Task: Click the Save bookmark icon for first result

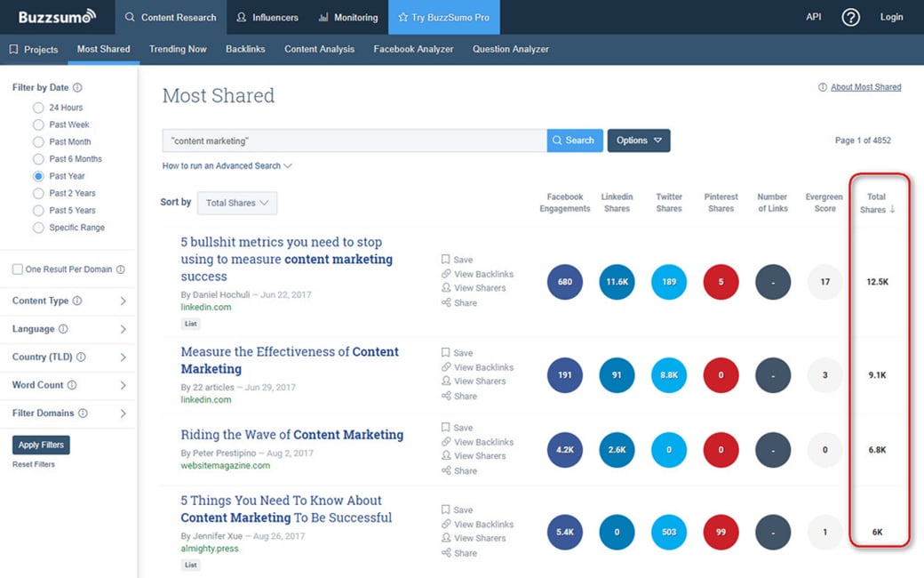Action: click(446, 260)
